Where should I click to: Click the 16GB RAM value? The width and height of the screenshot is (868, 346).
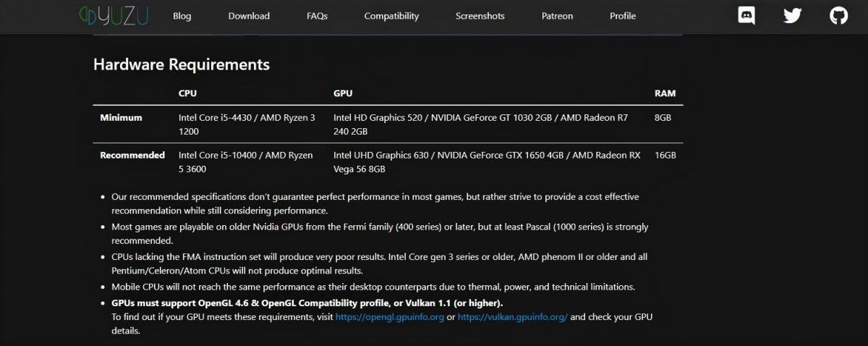[665, 155]
